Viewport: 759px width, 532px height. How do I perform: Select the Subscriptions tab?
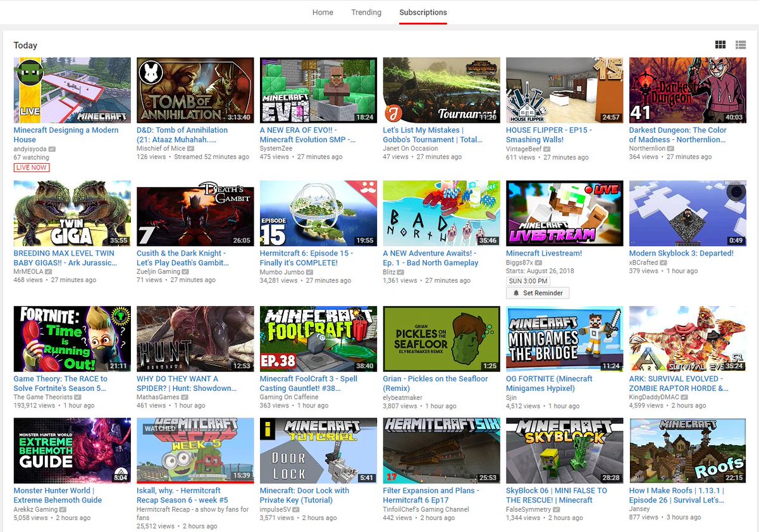point(423,12)
